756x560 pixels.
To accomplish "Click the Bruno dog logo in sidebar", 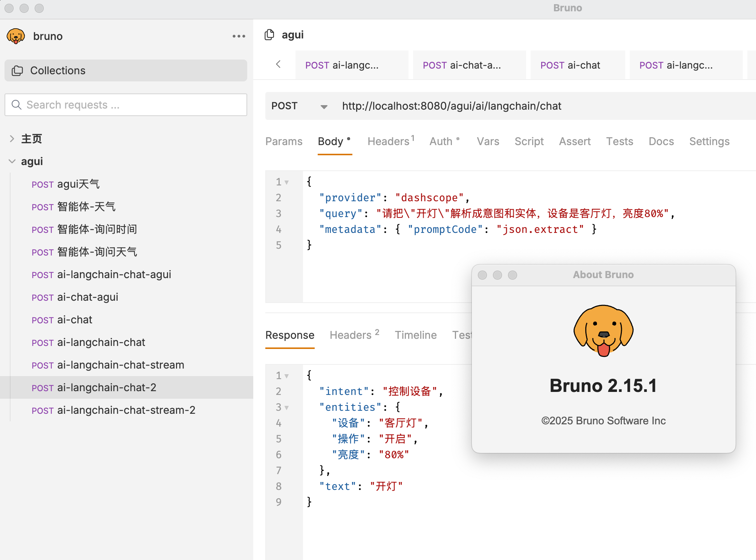I will click(x=16, y=36).
